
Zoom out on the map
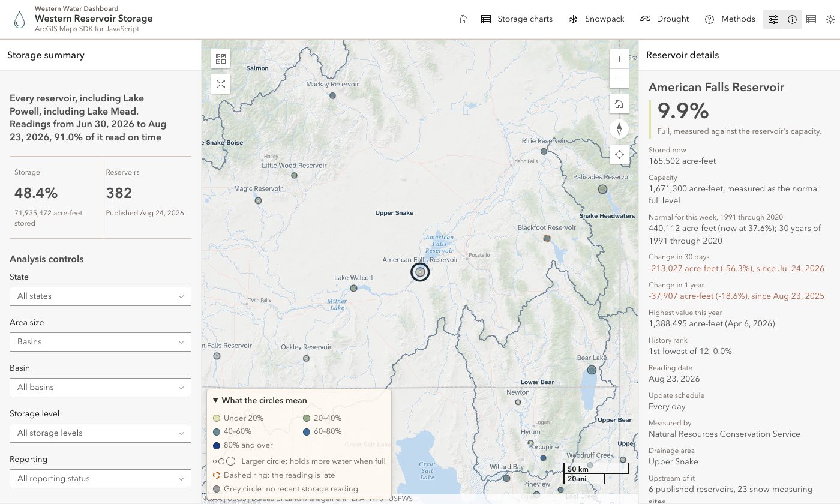click(x=619, y=79)
